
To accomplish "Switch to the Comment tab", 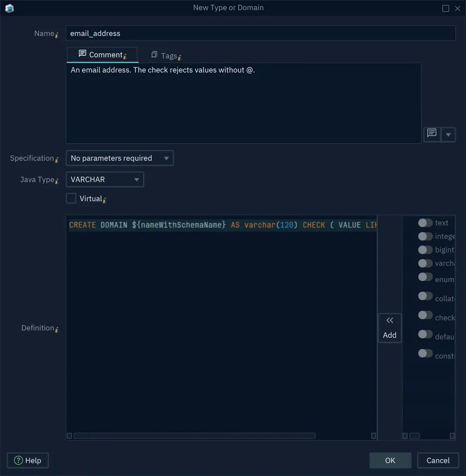I will [x=102, y=55].
